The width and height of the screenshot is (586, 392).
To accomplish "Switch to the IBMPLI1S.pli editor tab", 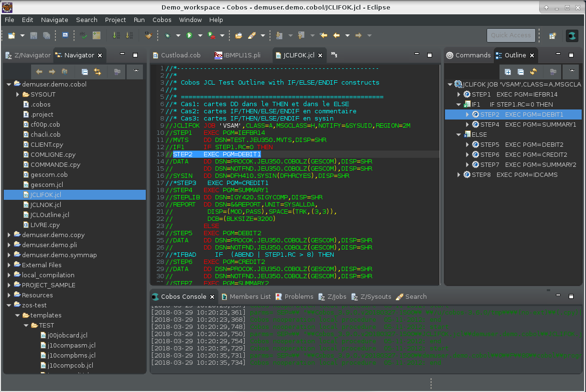I will tap(238, 55).
